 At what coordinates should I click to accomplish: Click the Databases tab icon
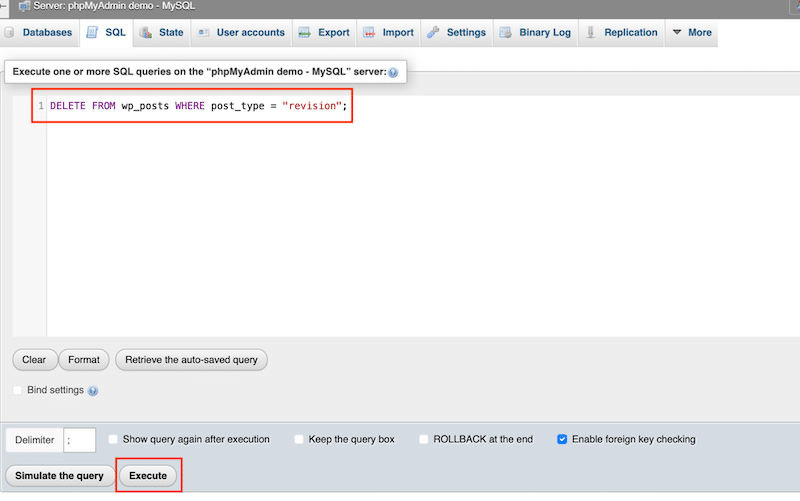tap(9, 33)
